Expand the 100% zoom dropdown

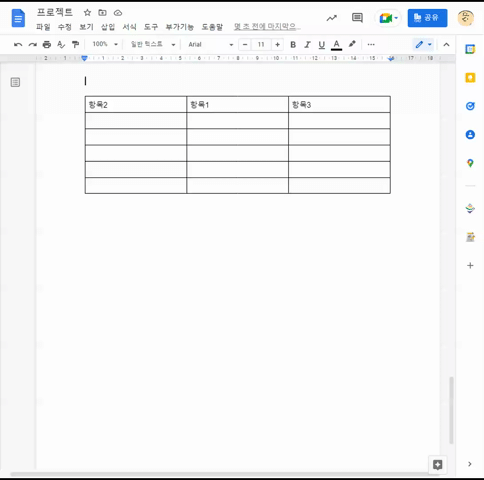[105, 44]
